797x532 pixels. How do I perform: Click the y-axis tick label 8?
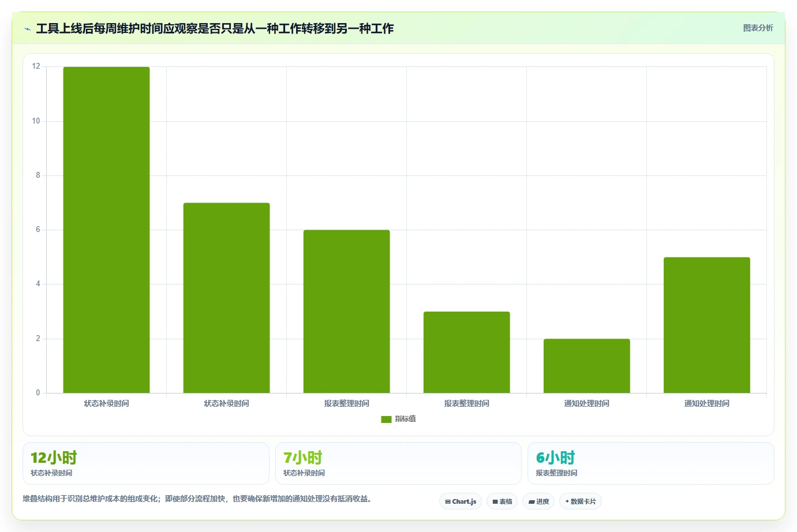tap(38, 175)
